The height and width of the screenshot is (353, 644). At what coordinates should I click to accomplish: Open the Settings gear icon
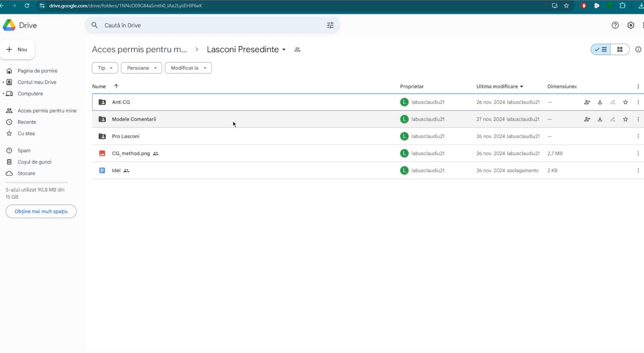[x=630, y=25]
